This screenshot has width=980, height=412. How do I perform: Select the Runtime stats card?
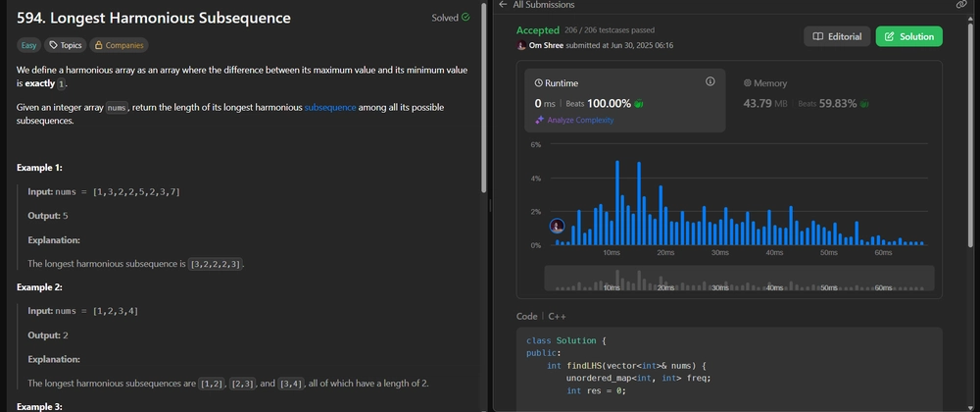624,100
